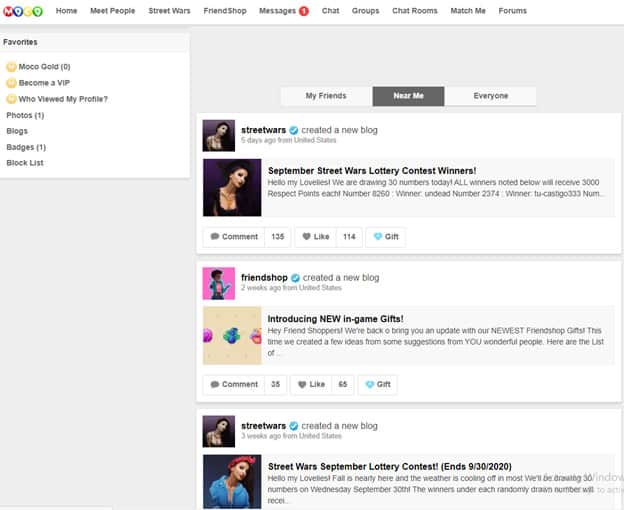624x510 pixels.
Task: Open Chat from the top navigation
Action: 330,11
